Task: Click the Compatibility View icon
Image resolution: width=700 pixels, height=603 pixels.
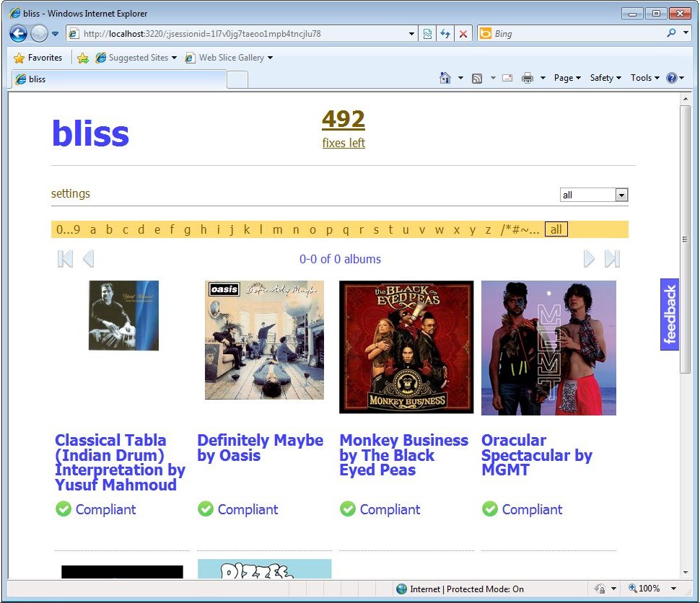Action: click(x=427, y=34)
